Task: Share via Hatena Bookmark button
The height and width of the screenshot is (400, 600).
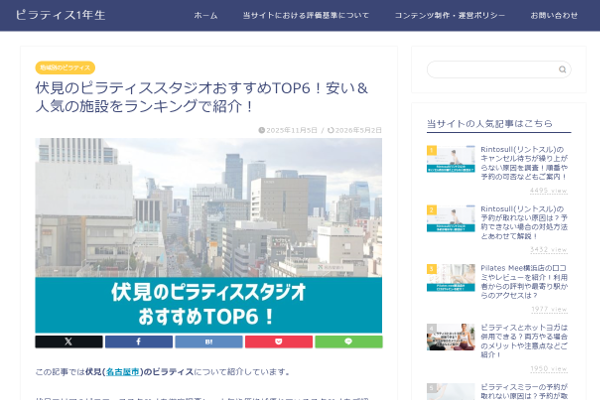Action: click(209, 341)
